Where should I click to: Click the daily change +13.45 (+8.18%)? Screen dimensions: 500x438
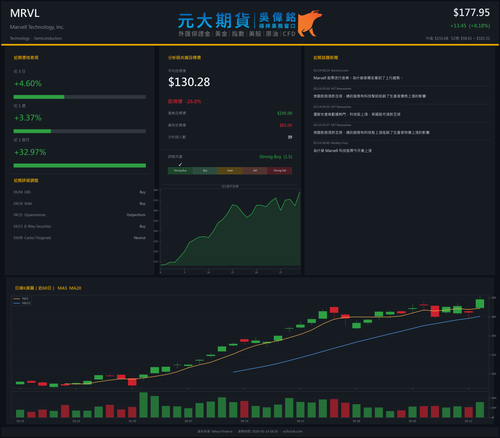(470, 26)
